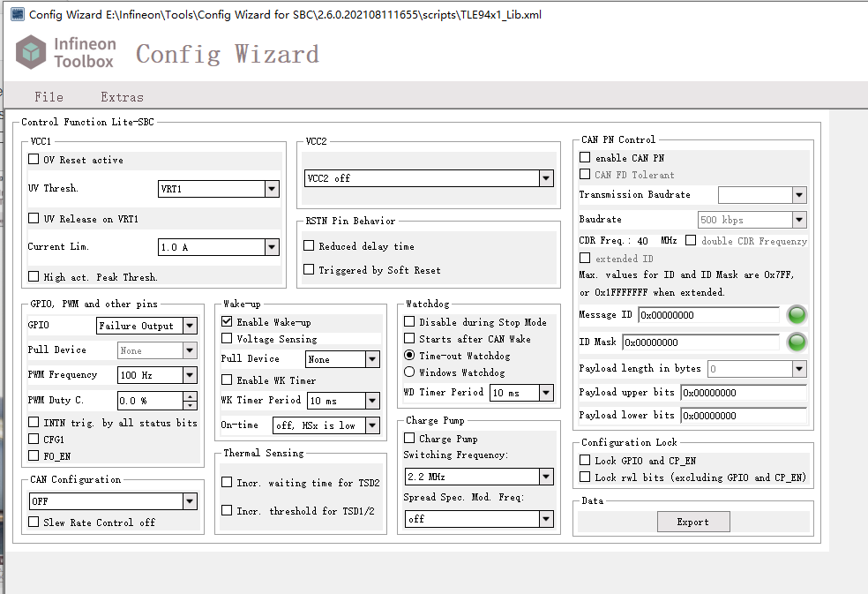Image resolution: width=868 pixels, height=594 pixels.
Task: Check High act. Peak Thresh.
Action: click(x=34, y=276)
